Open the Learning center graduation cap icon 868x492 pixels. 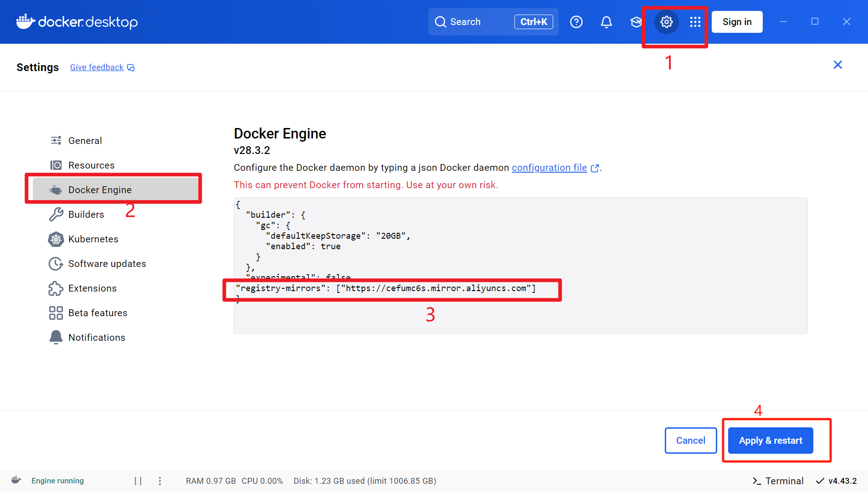636,22
